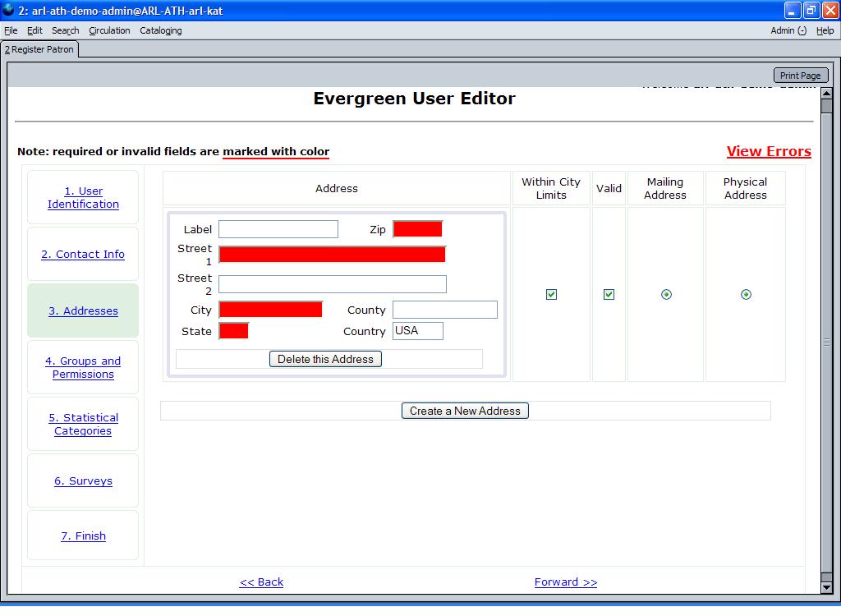The height and width of the screenshot is (616, 841).
Task: Click scrollbar down arrow at bottom
Action: 826,587
